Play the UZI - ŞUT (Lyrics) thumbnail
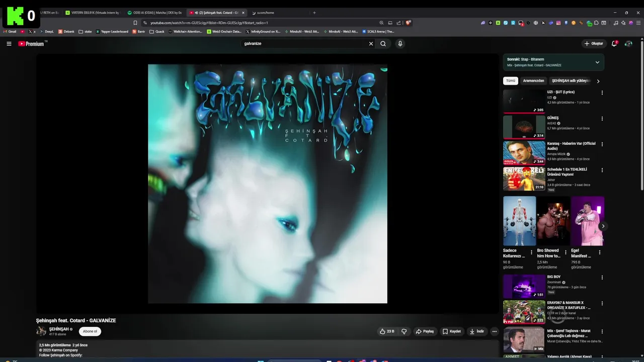The width and height of the screenshot is (644, 362). pos(524,101)
